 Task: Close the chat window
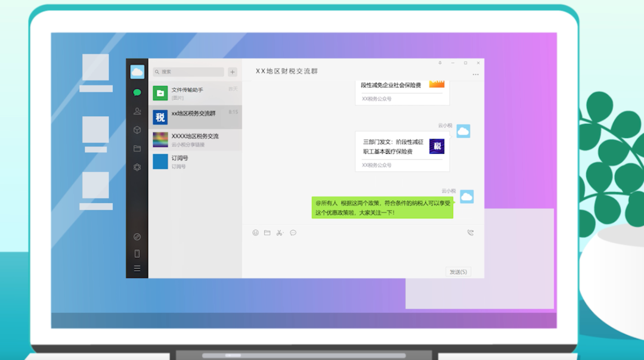(x=478, y=63)
